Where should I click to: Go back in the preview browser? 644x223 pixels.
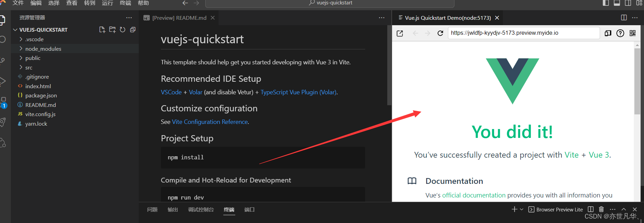click(415, 33)
